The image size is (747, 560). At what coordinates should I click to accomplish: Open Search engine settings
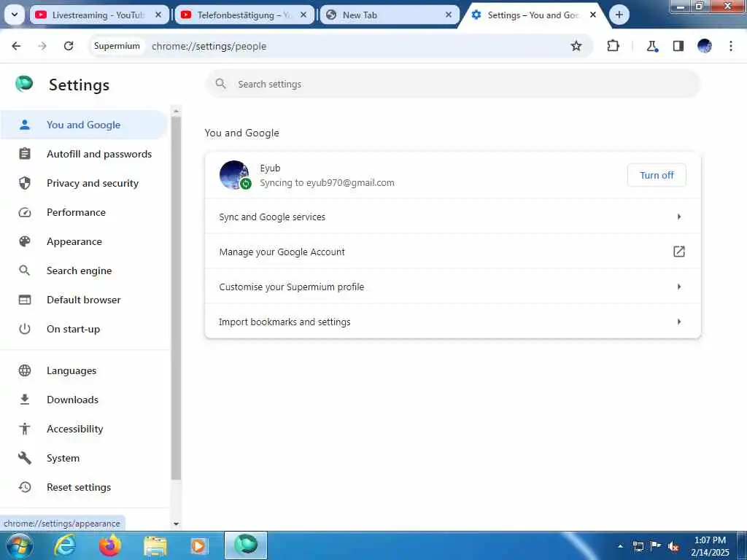pos(79,271)
